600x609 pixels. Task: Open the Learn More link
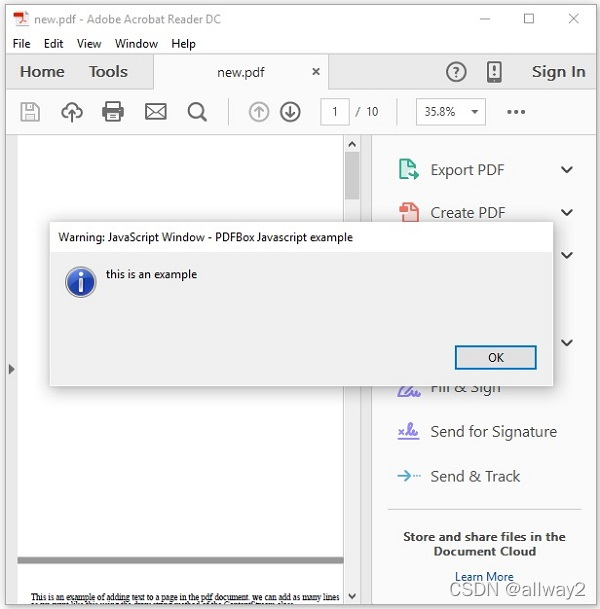484,576
